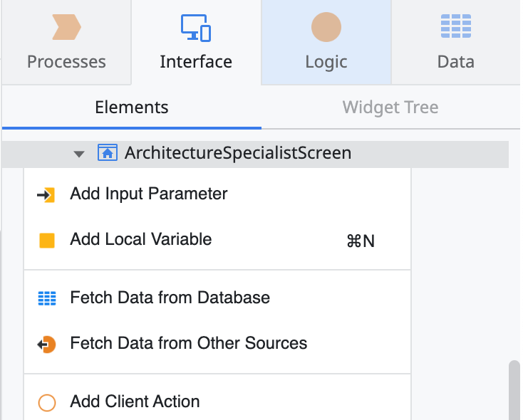This screenshot has width=523, height=420.
Task: Pick Fetch Data from Database option
Action: coord(170,298)
